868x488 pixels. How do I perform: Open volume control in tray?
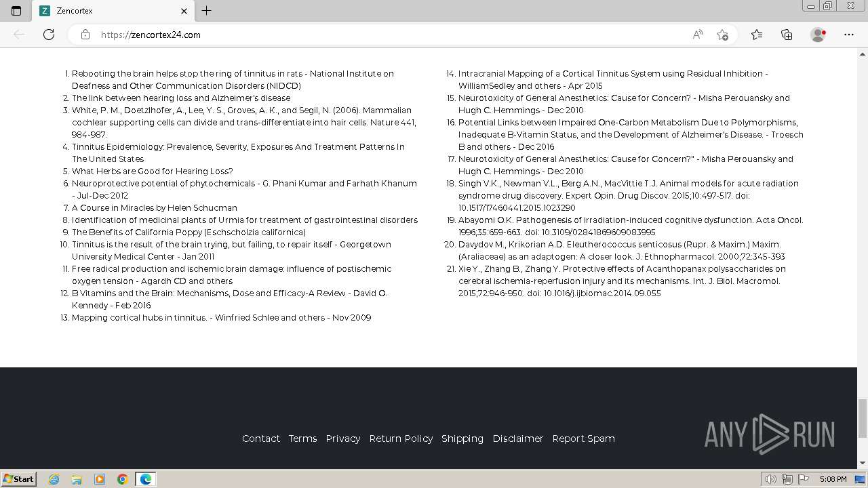(x=771, y=479)
